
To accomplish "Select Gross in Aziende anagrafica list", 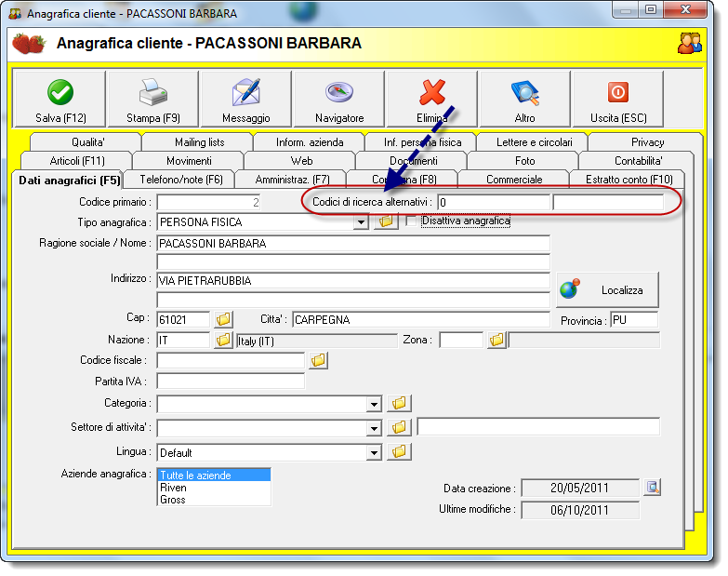I will [214, 500].
